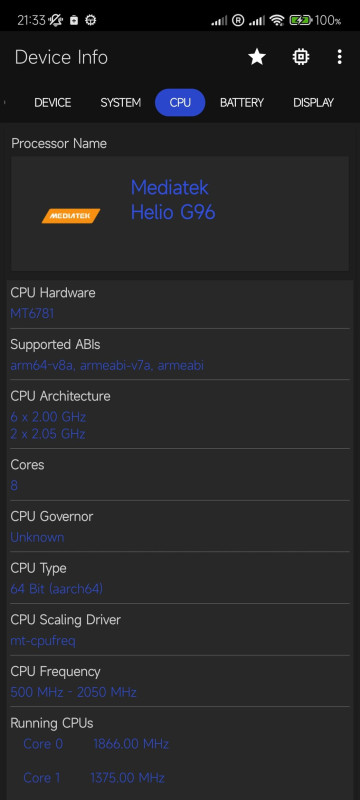Select the CPU Hardware MT6781 row
The width and height of the screenshot is (360, 800).
tap(179, 303)
